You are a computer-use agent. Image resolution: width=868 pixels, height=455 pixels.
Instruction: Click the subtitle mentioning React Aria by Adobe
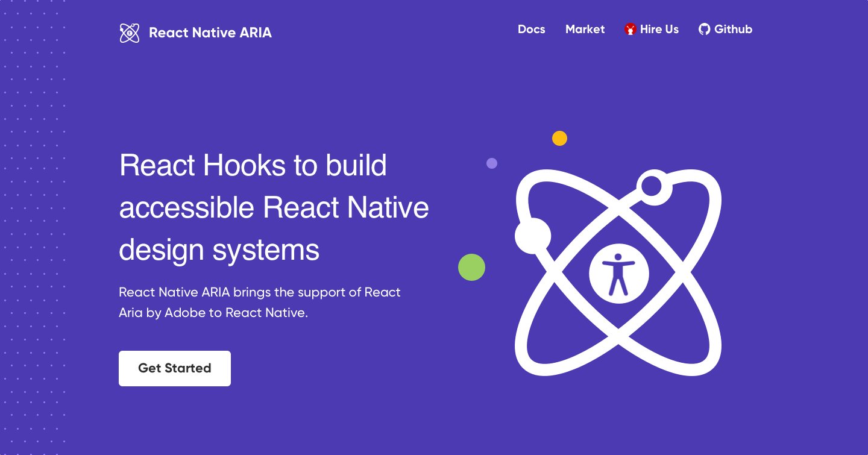tap(259, 302)
